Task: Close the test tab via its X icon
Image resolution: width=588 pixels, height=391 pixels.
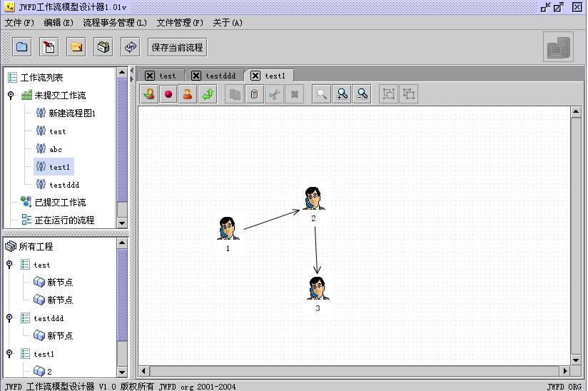Action: coord(150,76)
